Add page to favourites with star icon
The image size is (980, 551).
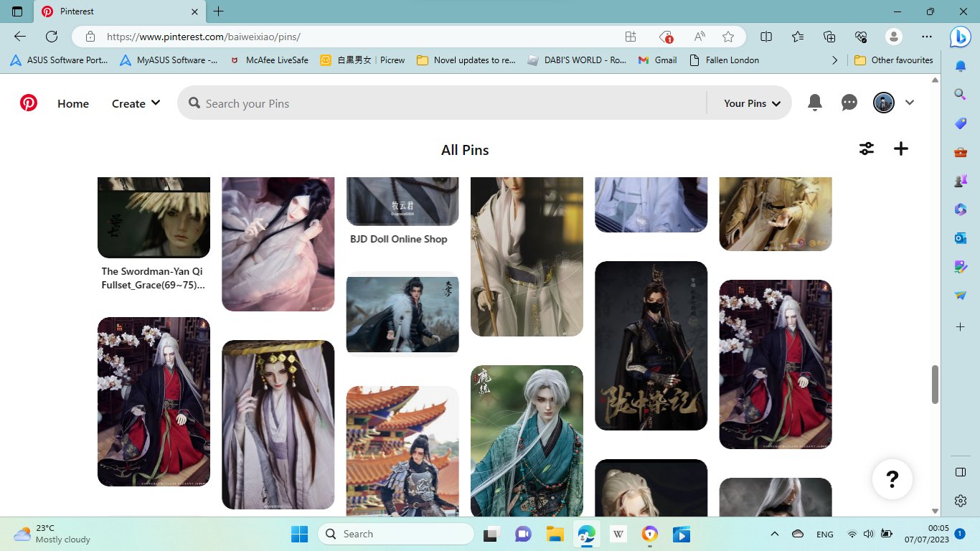click(x=728, y=37)
